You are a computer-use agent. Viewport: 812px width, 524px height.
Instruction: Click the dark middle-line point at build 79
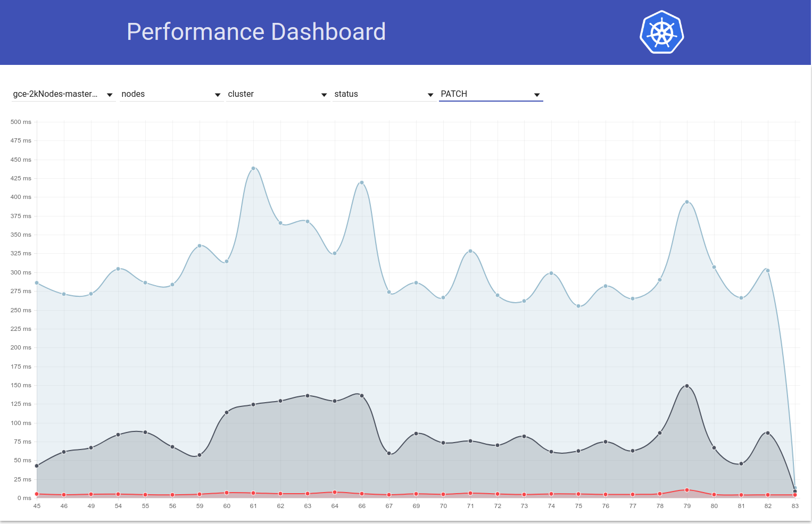coord(687,386)
